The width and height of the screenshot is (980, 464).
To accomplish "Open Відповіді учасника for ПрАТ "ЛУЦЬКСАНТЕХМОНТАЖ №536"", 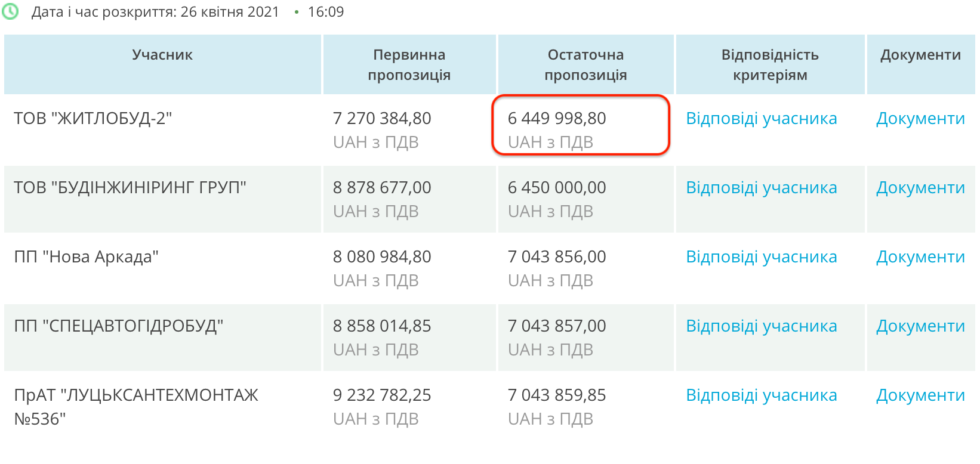I will point(761,395).
